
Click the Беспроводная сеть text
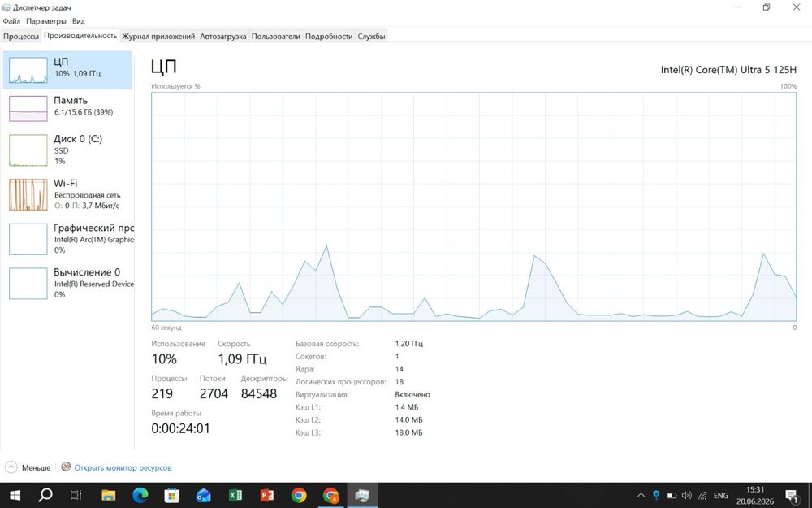click(x=88, y=195)
